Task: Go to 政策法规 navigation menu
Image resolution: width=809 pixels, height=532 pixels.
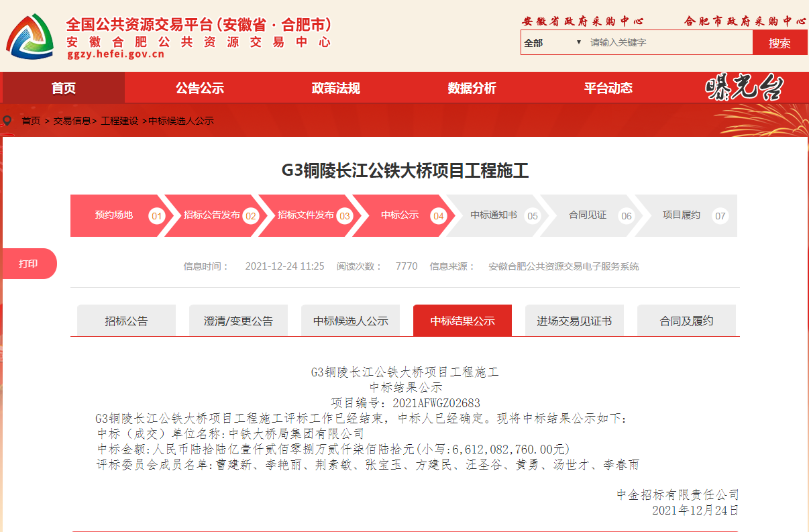Action: click(335, 88)
